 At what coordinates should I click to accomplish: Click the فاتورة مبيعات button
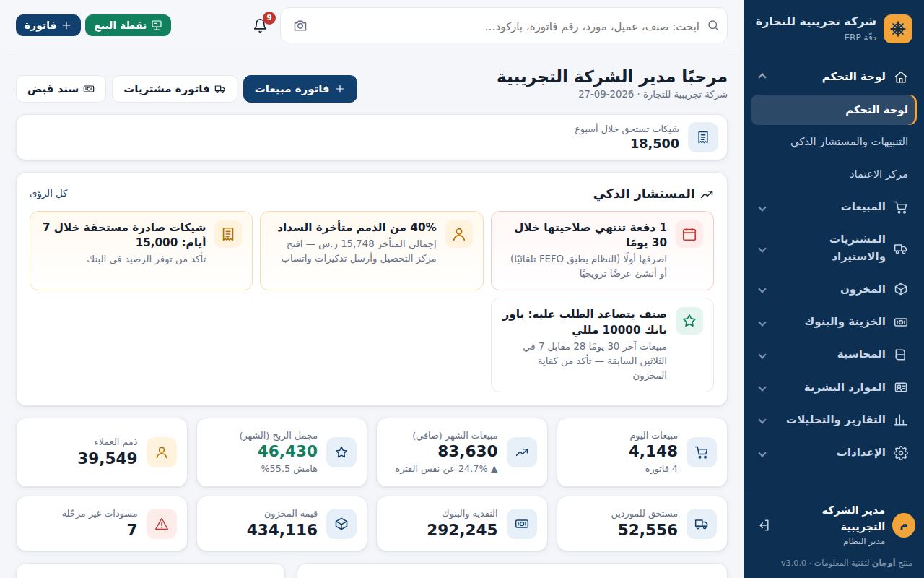coord(300,89)
